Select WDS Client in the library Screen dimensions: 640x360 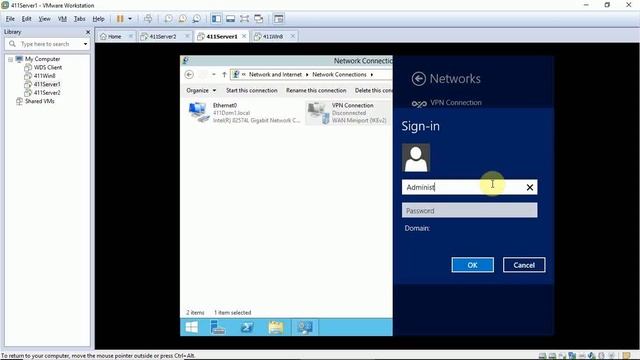tap(48, 67)
